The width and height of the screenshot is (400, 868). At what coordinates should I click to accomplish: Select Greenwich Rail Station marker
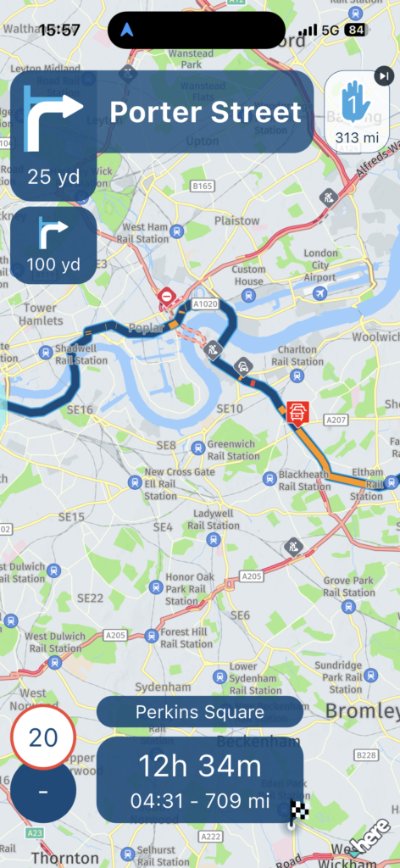(x=198, y=448)
